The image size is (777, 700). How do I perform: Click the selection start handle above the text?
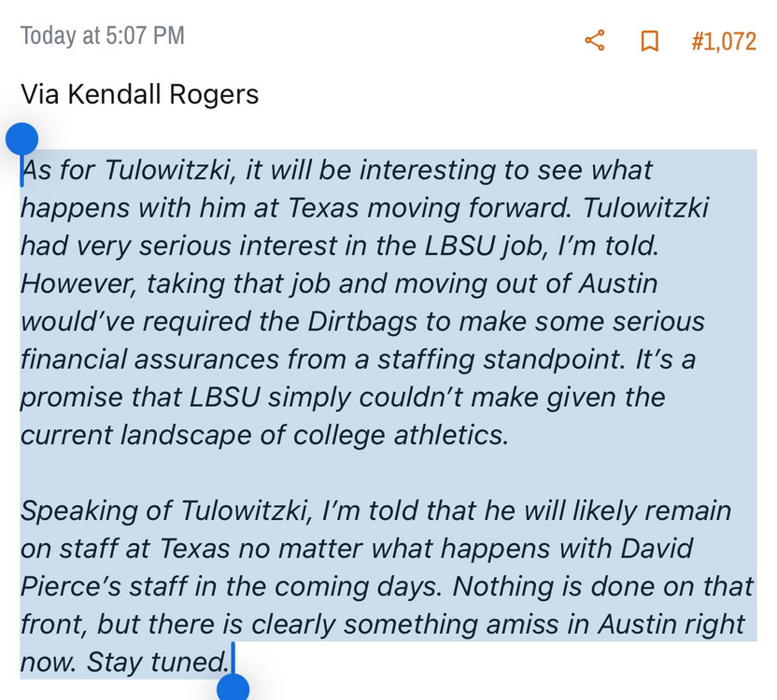point(21,140)
